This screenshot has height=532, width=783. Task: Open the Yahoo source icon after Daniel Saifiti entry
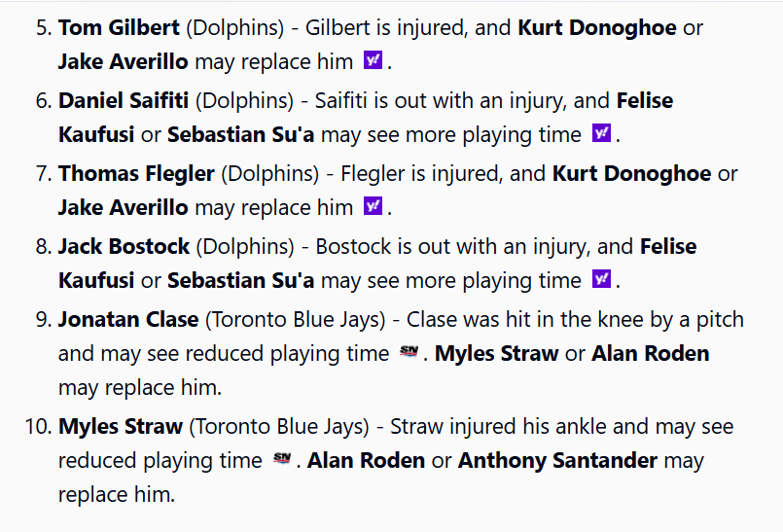(x=601, y=133)
